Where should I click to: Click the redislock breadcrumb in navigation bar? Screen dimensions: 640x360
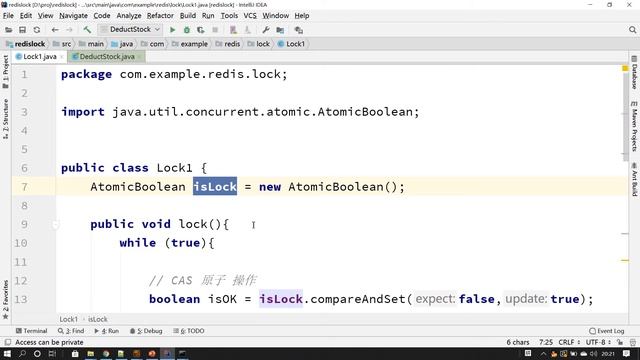click(x=25, y=44)
